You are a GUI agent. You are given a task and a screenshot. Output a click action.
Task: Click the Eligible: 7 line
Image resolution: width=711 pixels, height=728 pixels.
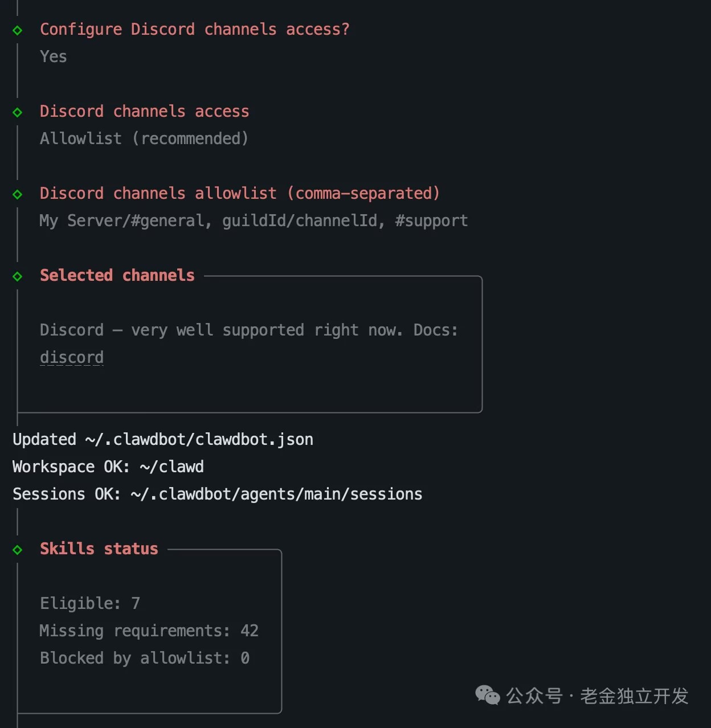click(x=89, y=603)
